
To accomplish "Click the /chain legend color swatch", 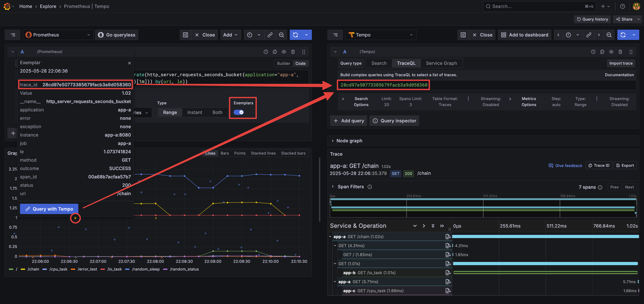I will 23,269.
